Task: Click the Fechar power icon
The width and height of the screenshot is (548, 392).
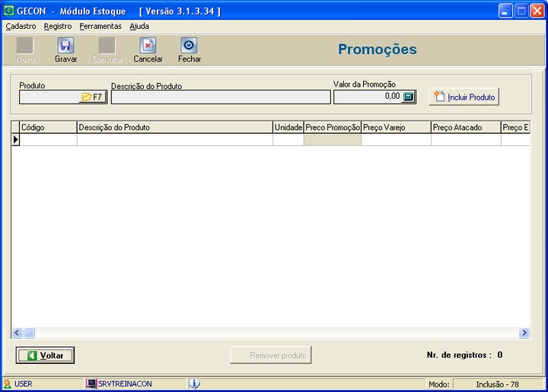Action: [x=189, y=46]
